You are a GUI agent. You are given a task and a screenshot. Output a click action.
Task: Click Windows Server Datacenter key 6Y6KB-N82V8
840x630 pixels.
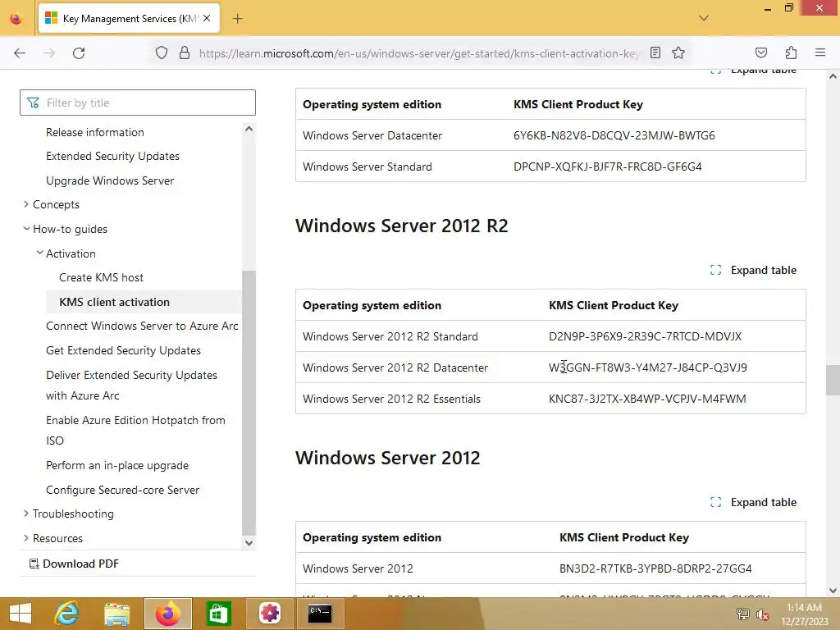click(614, 135)
